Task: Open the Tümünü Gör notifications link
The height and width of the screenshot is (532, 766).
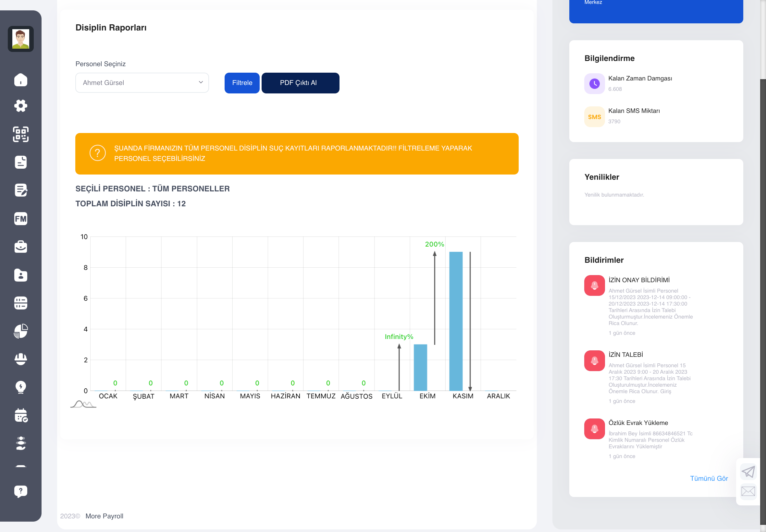Action: coord(709,478)
